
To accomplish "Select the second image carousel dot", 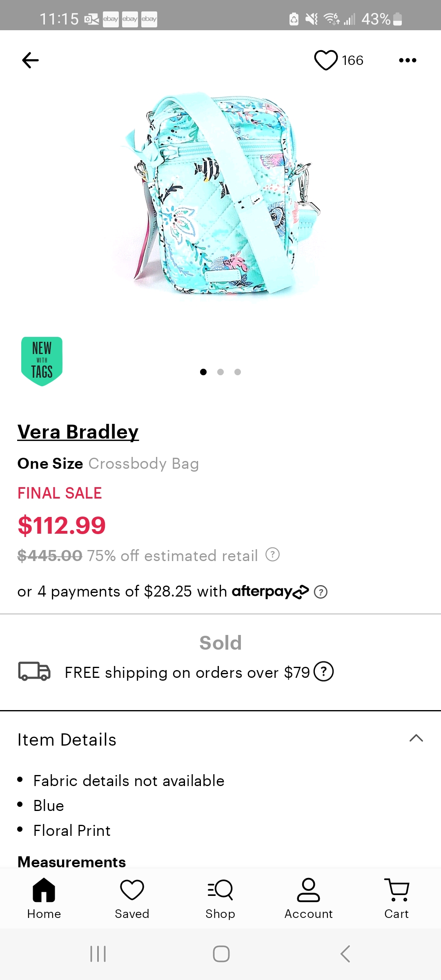I will pos(220,372).
